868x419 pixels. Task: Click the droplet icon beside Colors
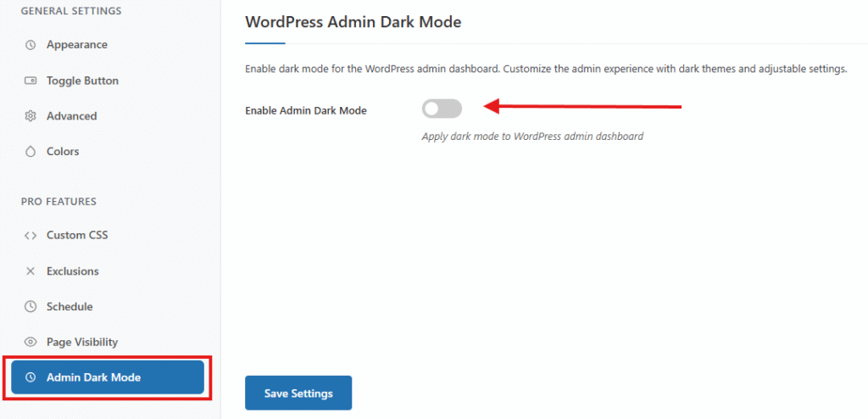pyautogui.click(x=31, y=152)
